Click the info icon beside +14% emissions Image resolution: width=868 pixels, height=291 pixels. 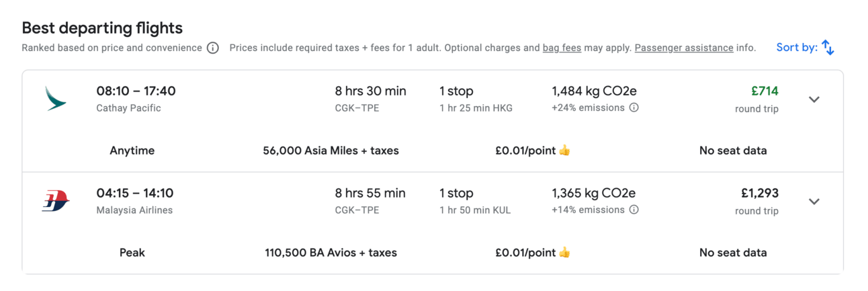tap(634, 210)
